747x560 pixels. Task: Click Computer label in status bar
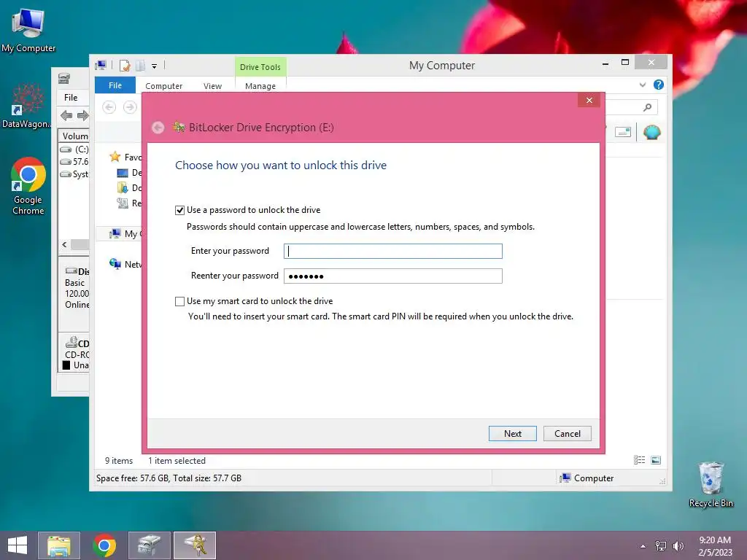click(x=594, y=478)
